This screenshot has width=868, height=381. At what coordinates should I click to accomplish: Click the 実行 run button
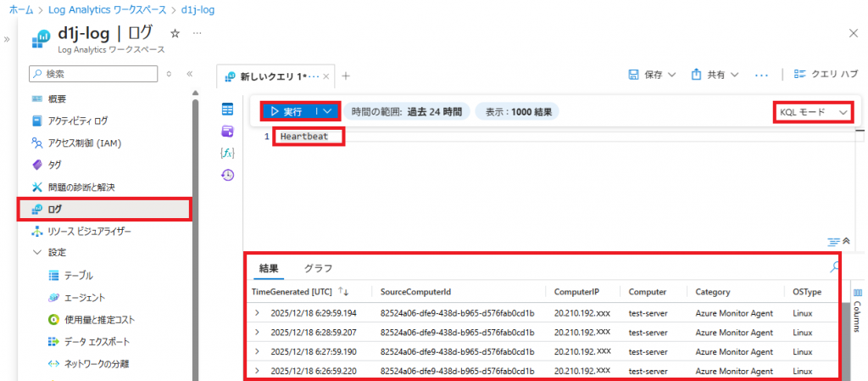(288, 111)
